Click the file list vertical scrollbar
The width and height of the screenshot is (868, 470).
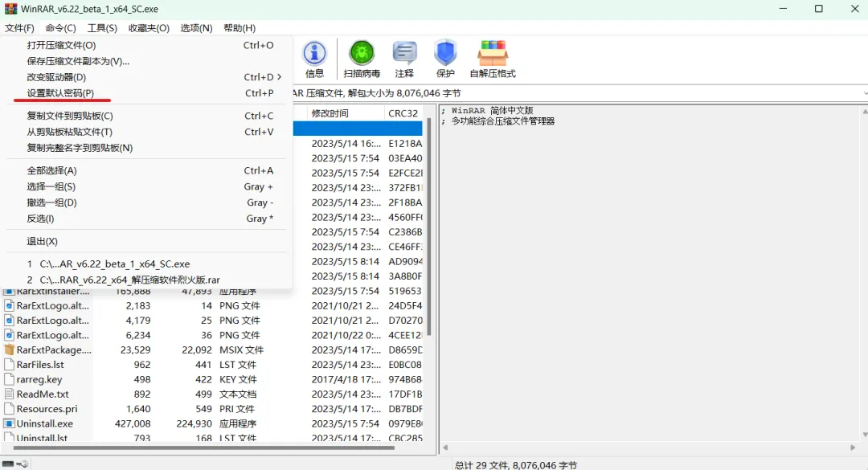pyautogui.click(x=428, y=226)
